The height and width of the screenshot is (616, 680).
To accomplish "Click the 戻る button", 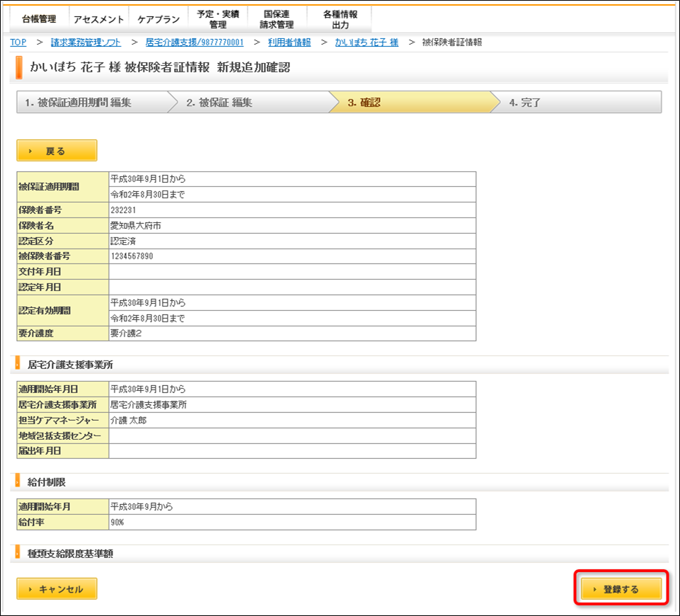I will click(57, 151).
